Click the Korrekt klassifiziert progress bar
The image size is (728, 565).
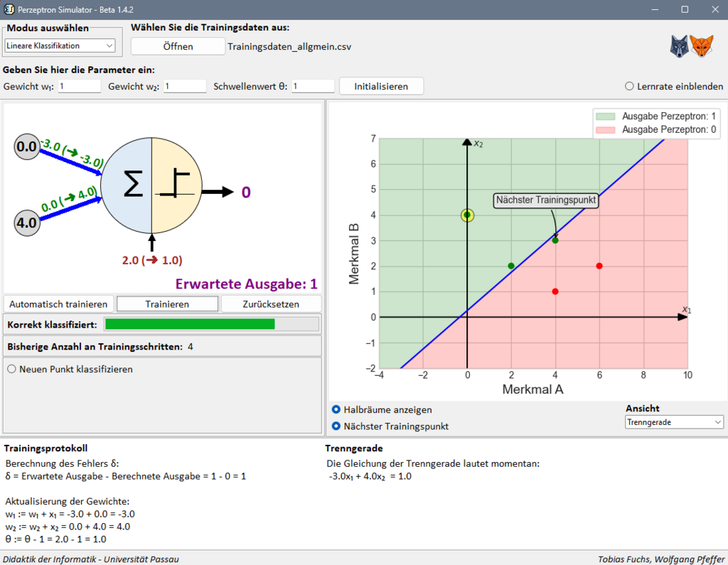tap(211, 325)
